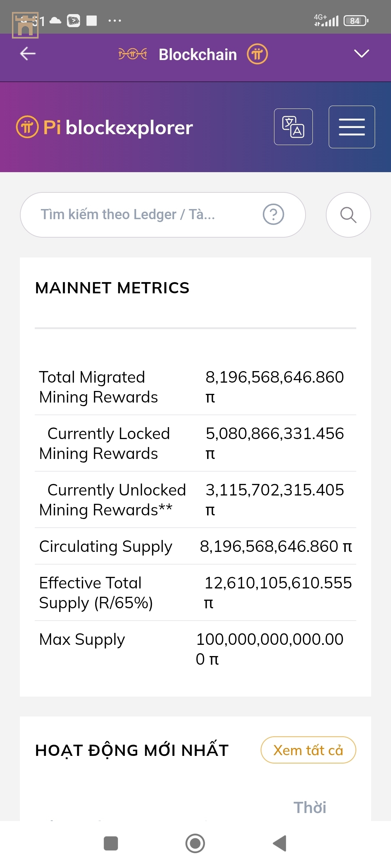
Task: Click the search magnifier button
Action: [x=348, y=215]
